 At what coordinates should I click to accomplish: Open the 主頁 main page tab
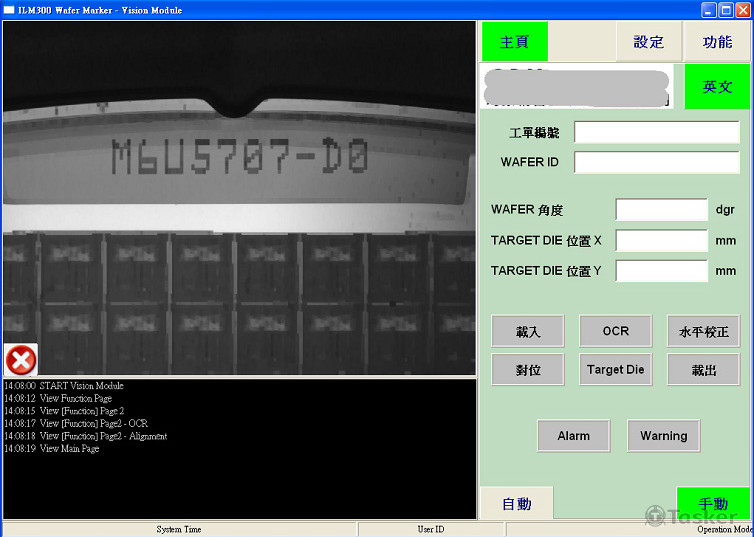pyautogui.click(x=514, y=42)
